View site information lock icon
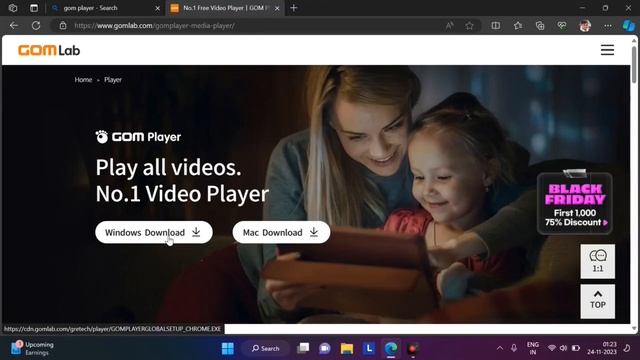Screen dimensions: 640x360 point(63,25)
